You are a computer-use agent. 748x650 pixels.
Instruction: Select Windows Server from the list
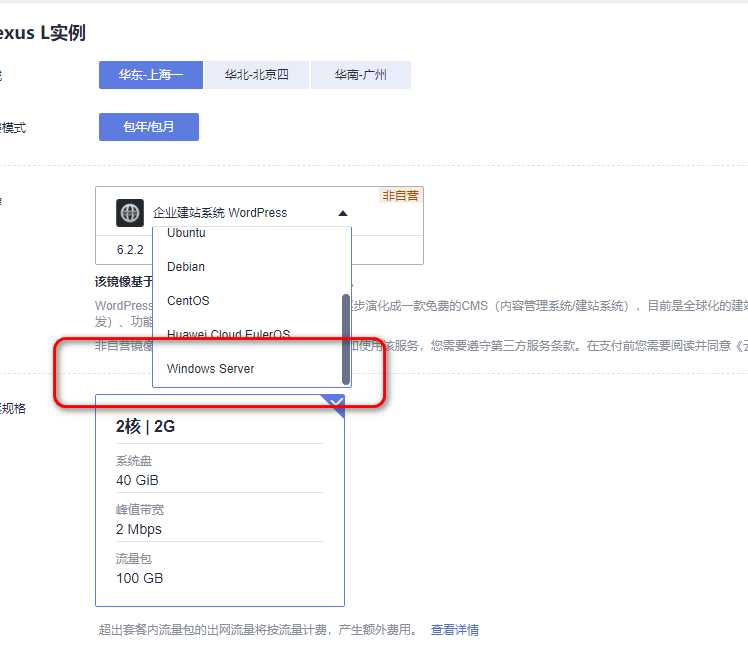210,369
